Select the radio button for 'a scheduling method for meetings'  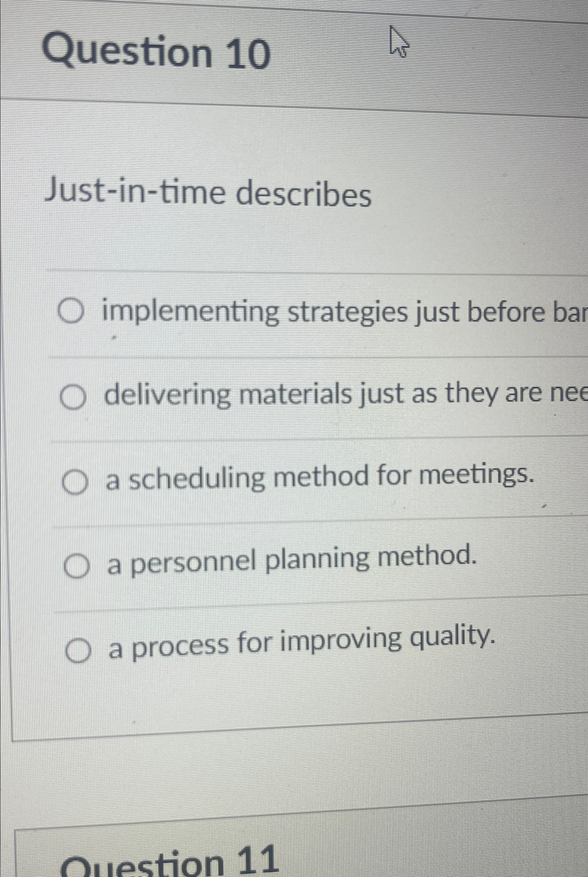(76, 482)
